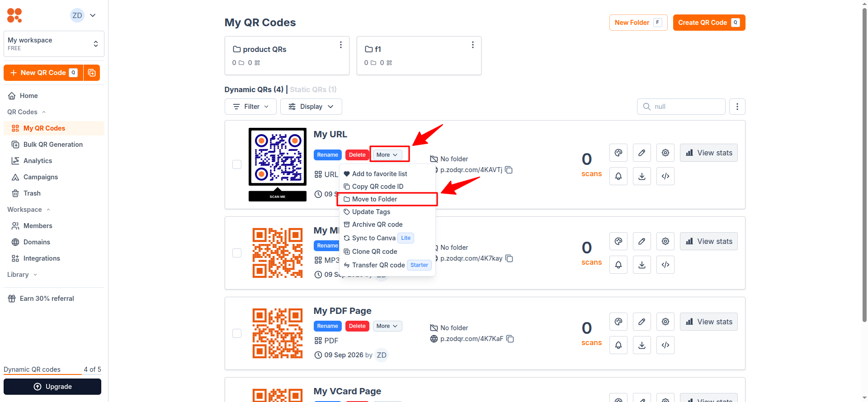Viewport: 868px width, 402px height.
Task: Open f1 folder options menu
Action: pos(473,45)
